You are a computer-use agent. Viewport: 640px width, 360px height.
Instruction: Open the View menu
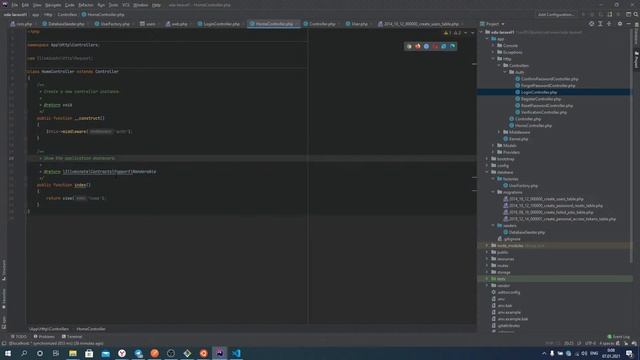[37, 5]
